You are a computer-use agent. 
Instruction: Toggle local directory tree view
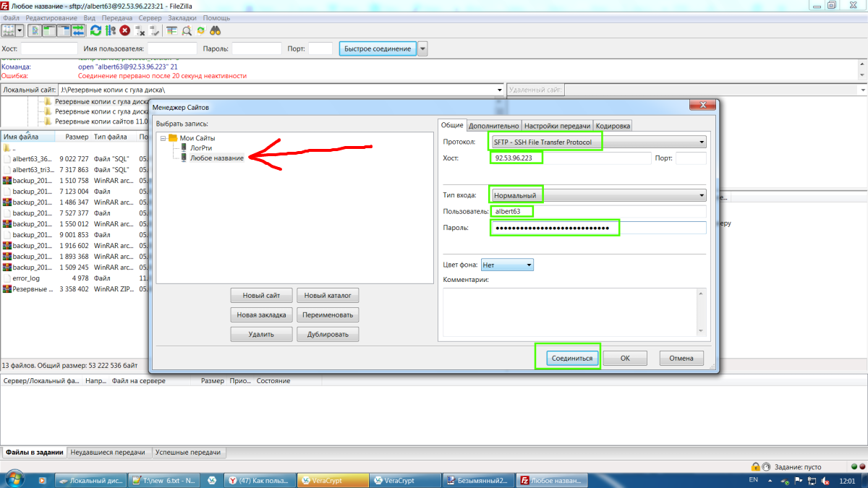pos(48,30)
